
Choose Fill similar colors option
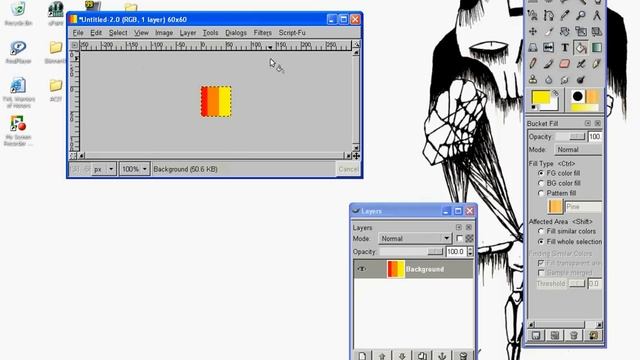541,231
